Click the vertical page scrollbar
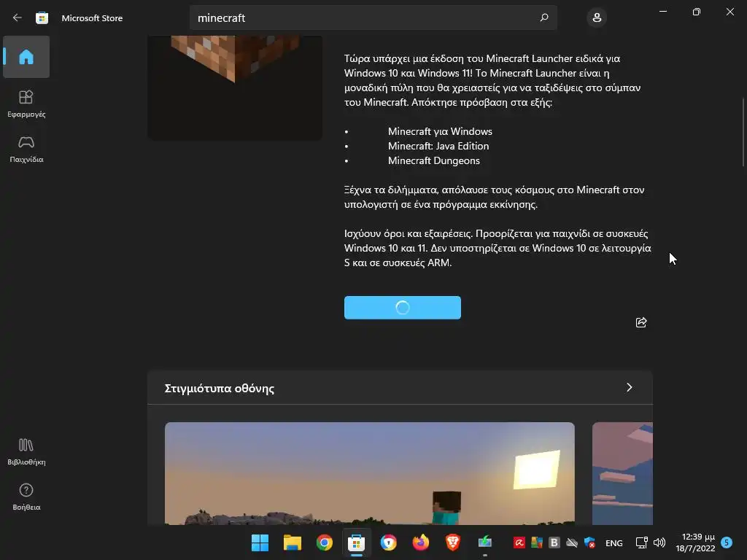 743,132
